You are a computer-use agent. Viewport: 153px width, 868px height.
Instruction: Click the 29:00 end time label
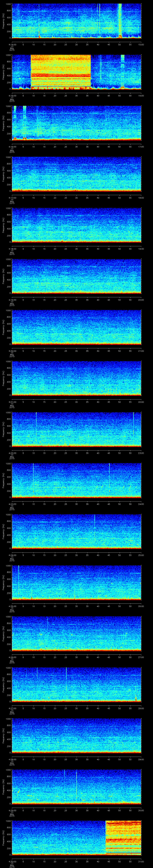coord(141,760)
